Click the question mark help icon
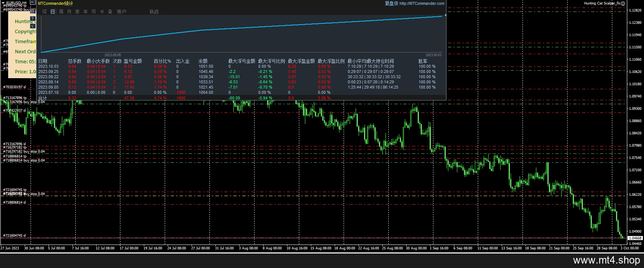This screenshot has width=644, height=268. tap(32, 19)
